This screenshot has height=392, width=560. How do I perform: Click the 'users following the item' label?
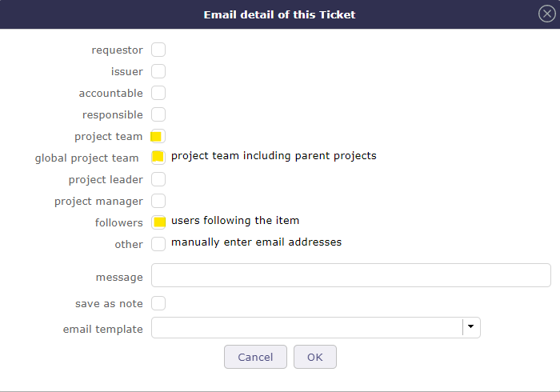pyautogui.click(x=235, y=220)
